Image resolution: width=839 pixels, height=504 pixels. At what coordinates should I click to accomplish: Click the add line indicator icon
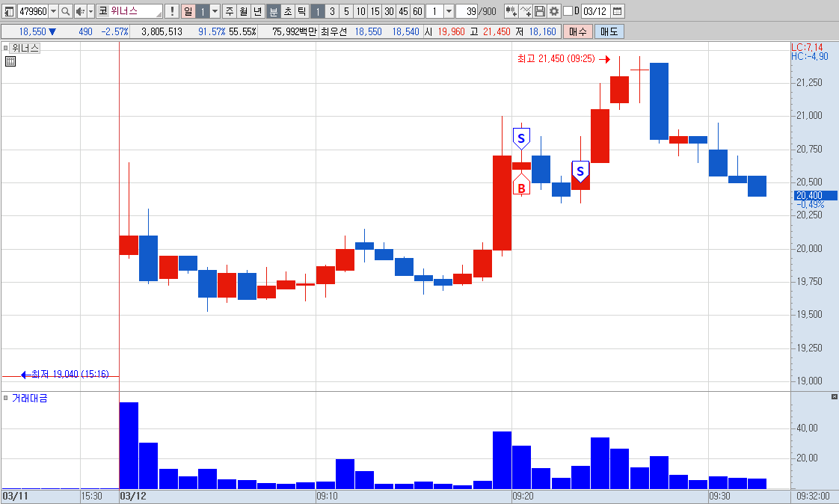point(526,11)
